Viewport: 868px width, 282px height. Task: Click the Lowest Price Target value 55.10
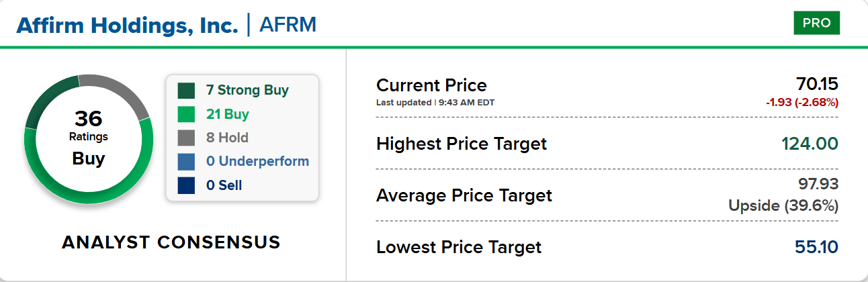pyautogui.click(x=817, y=247)
